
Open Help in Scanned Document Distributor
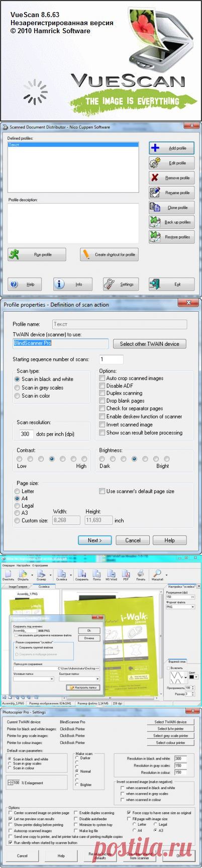click(x=25, y=284)
